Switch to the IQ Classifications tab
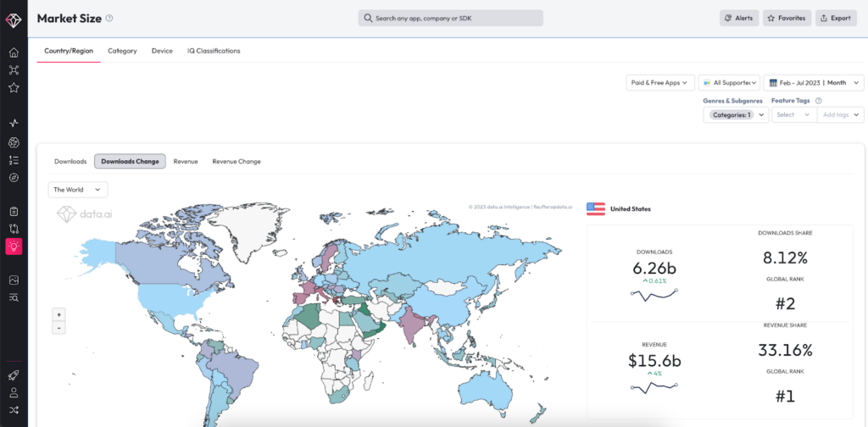868x427 pixels. [214, 51]
